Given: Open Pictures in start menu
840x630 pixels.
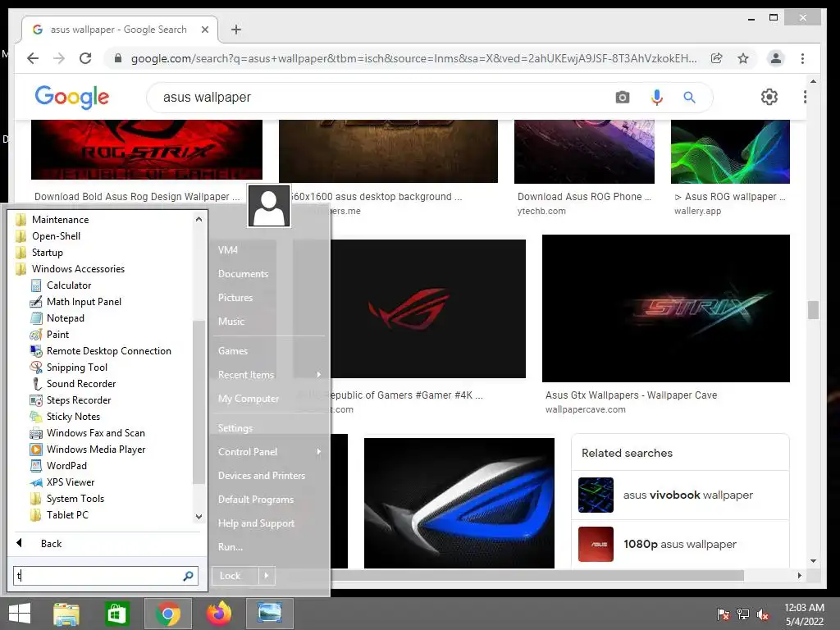Looking at the screenshot, I should tap(235, 297).
